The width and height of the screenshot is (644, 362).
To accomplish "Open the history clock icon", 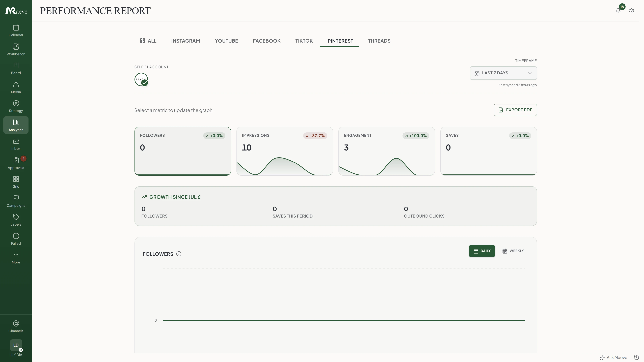I will coord(637,357).
